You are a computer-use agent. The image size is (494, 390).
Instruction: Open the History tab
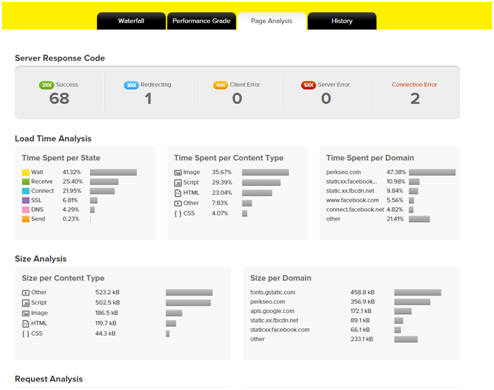[342, 21]
